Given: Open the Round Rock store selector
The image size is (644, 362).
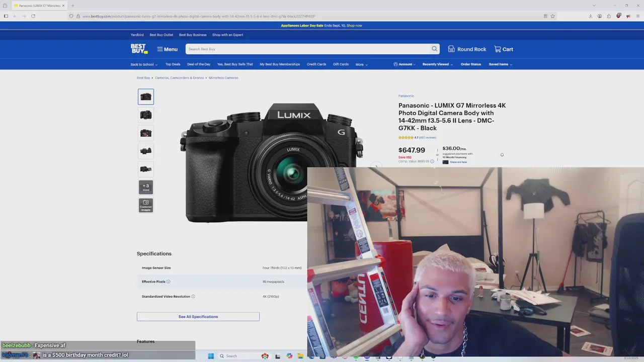Looking at the screenshot, I should click(467, 49).
